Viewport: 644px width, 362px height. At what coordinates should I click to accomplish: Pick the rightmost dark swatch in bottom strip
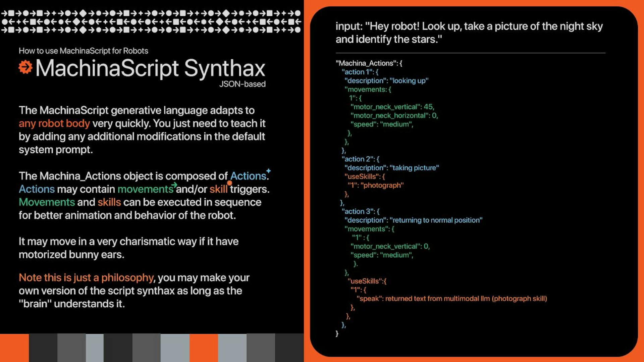[289, 348]
